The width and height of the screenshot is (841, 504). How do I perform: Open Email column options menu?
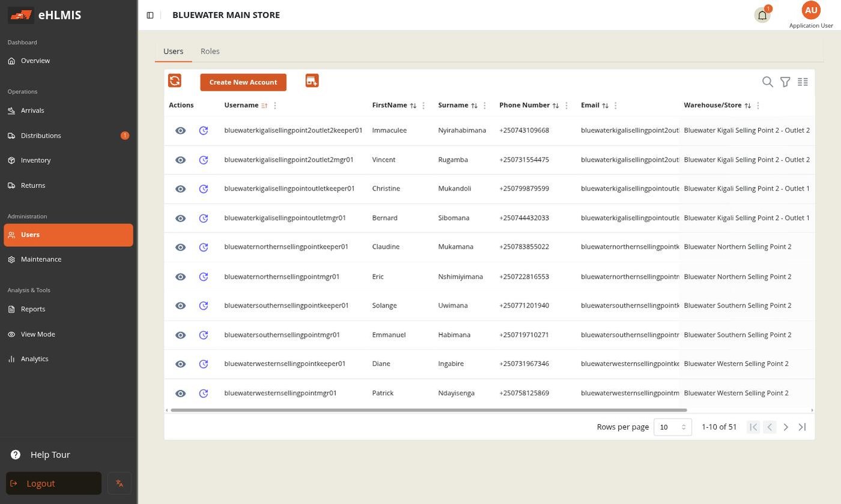tap(616, 106)
